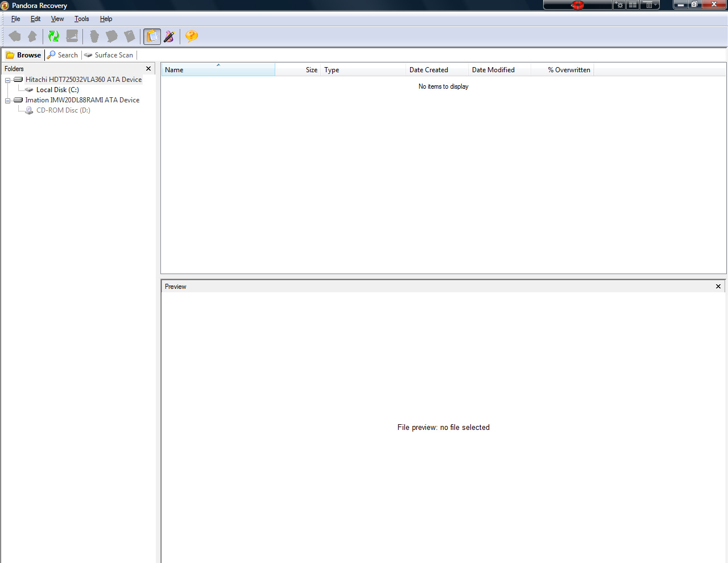Image resolution: width=728 pixels, height=563 pixels.
Task: Collapse the Hitachi HDT725032VLA360 device node
Action: point(8,80)
